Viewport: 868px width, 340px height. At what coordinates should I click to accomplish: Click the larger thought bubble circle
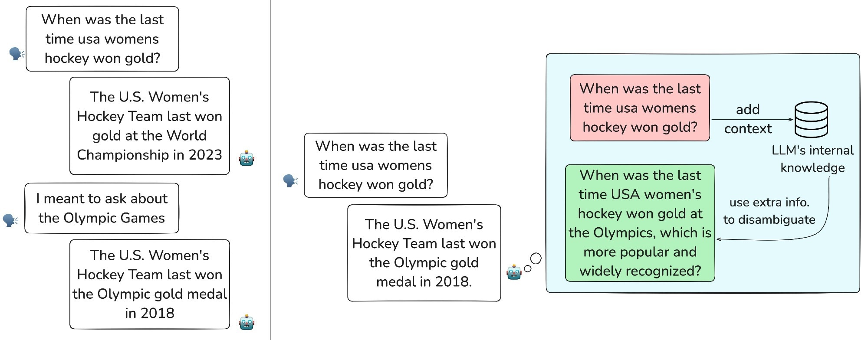coord(536,258)
